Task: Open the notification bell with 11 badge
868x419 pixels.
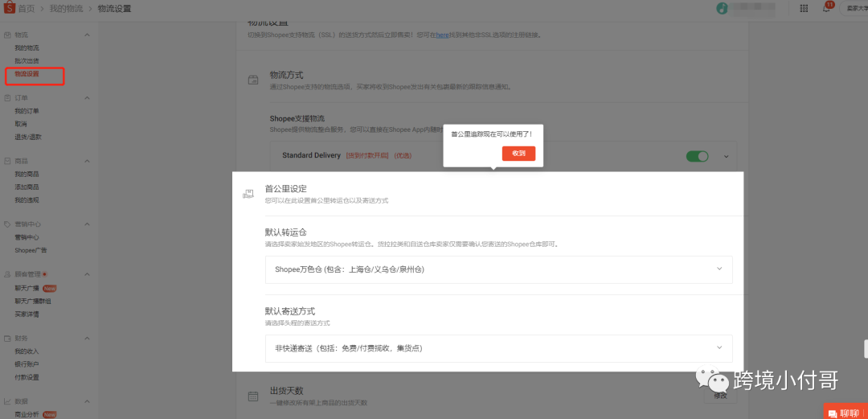Action: 826,8
